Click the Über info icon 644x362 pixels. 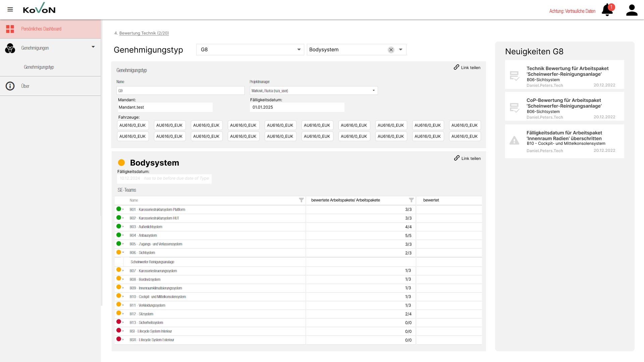[x=10, y=86]
